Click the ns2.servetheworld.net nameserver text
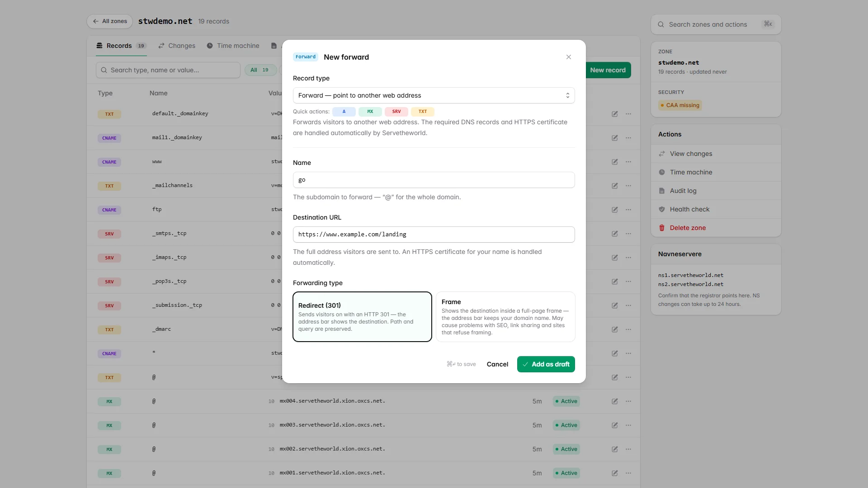Viewport: 868px width, 488px height. (x=690, y=284)
